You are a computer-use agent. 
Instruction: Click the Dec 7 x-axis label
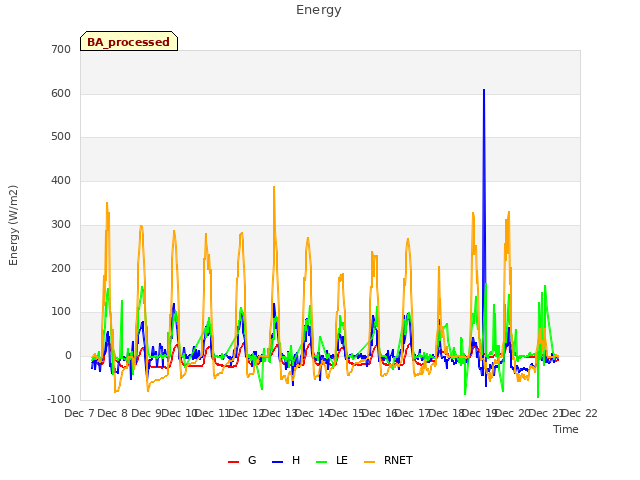pyautogui.click(x=80, y=413)
